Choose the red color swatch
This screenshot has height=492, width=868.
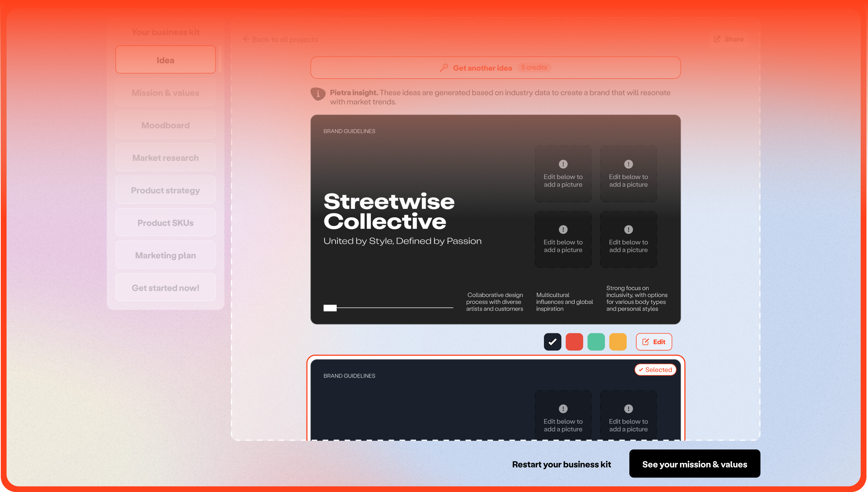574,342
